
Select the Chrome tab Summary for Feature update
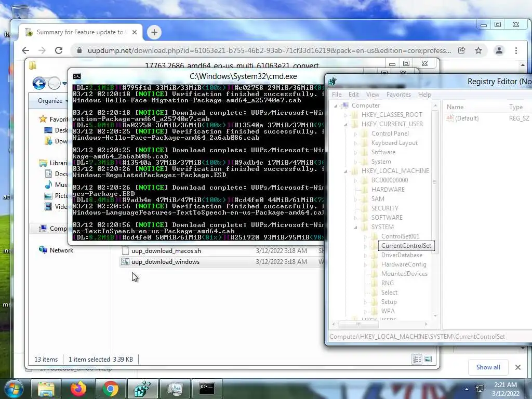79,32
